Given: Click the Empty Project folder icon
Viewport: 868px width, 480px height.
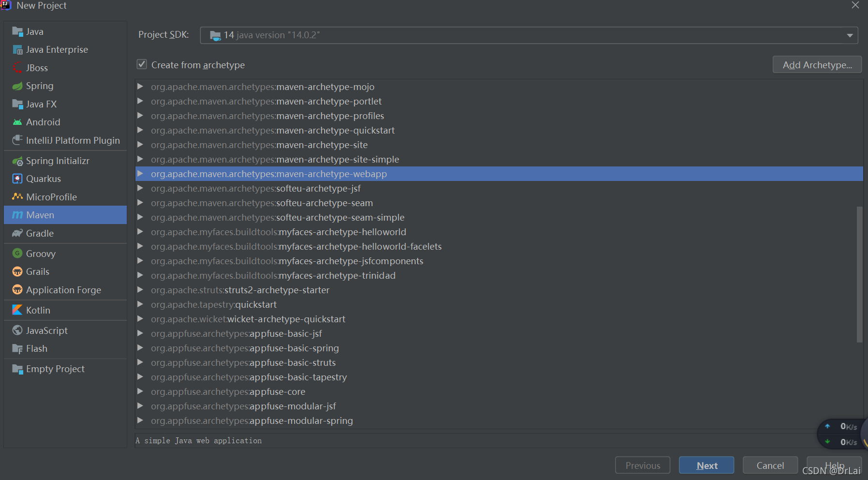Looking at the screenshot, I should [17, 369].
